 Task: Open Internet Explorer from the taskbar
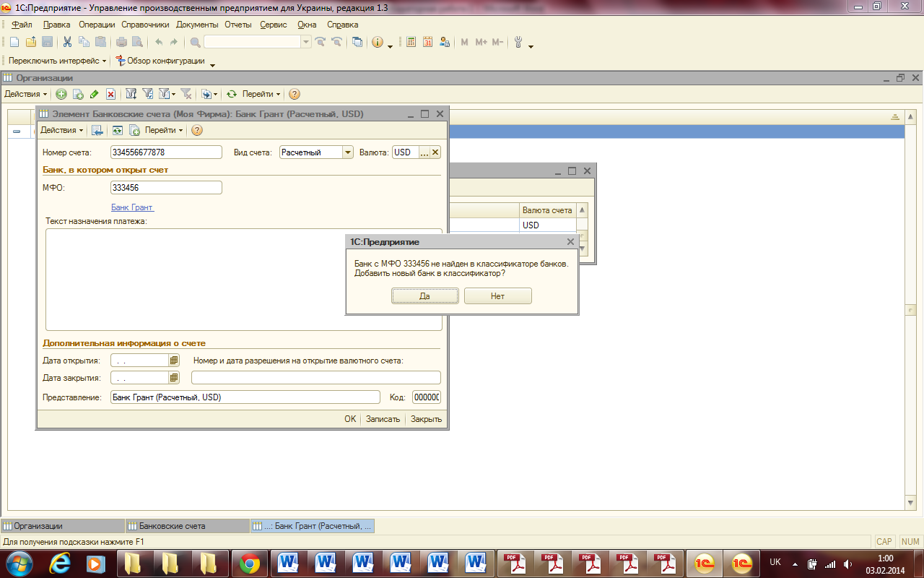60,563
